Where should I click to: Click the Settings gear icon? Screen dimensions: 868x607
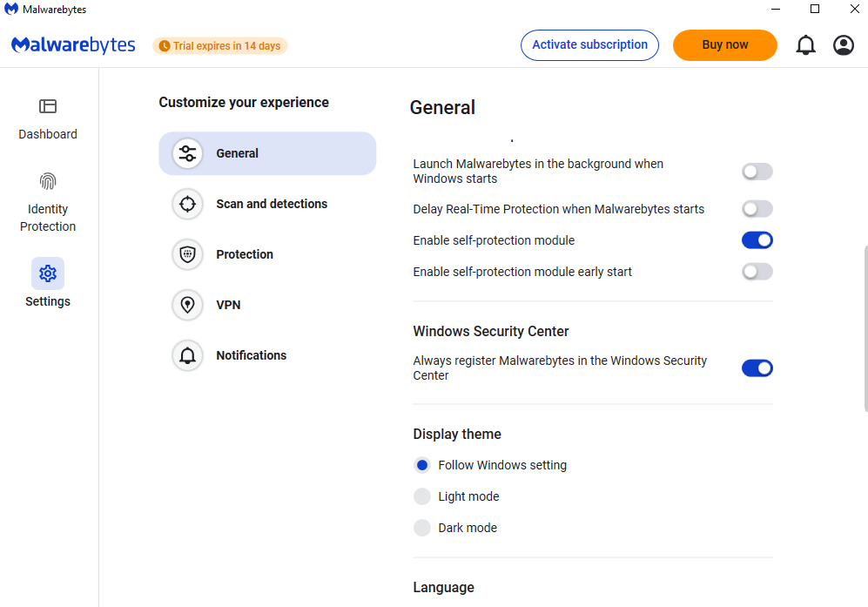pyautogui.click(x=48, y=273)
